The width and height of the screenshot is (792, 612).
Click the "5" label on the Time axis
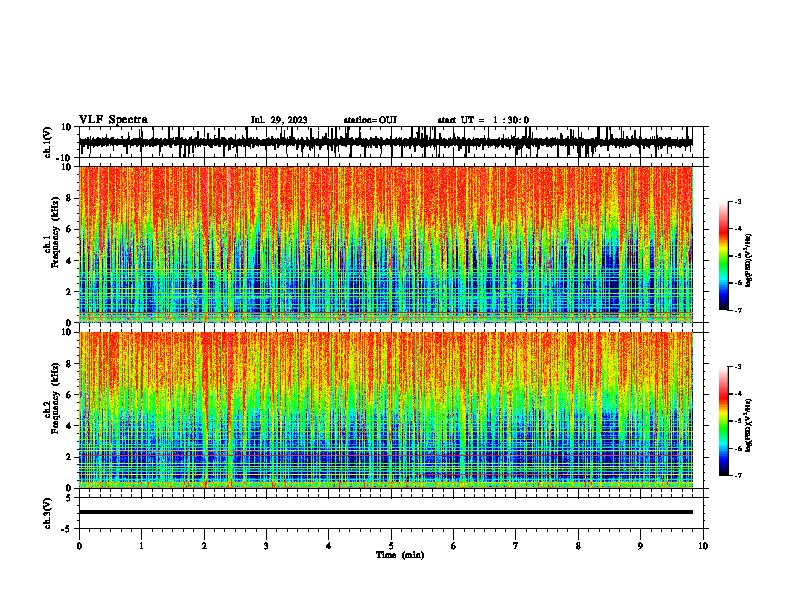point(391,546)
